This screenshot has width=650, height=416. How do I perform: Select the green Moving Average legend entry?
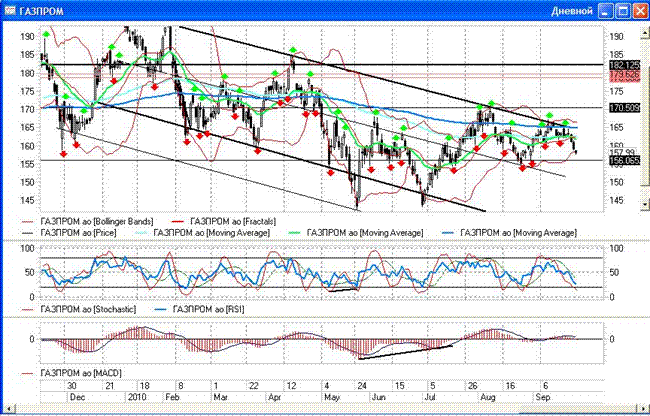point(356,233)
